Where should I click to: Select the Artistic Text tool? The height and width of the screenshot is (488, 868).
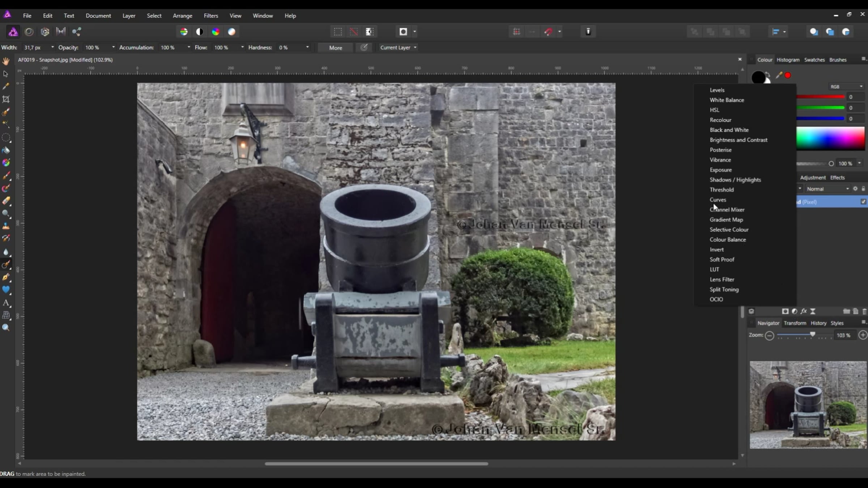coord(6,303)
